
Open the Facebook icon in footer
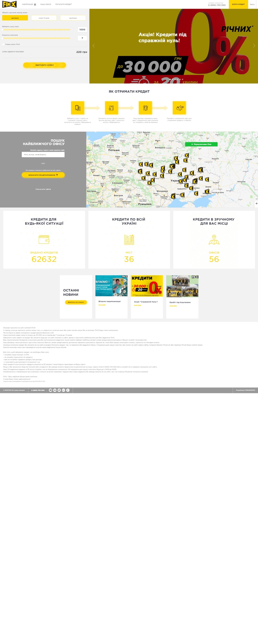[x=68, y=390]
